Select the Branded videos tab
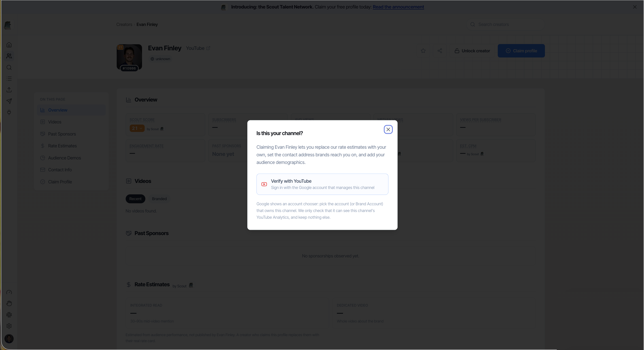644x350 pixels. (x=159, y=199)
